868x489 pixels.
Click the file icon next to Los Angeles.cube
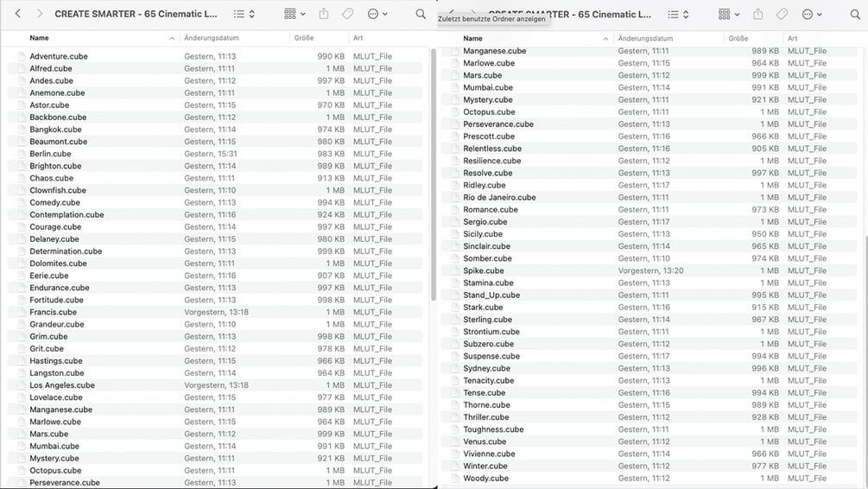(x=22, y=384)
